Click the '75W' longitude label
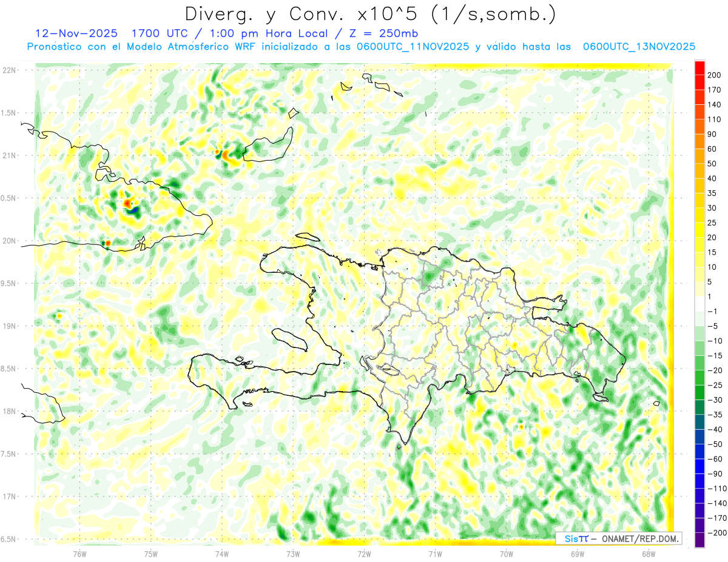 (151, 554)
